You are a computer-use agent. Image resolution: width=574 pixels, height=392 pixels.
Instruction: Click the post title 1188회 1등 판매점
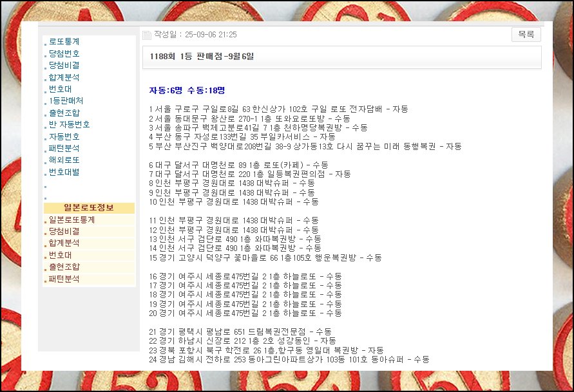[x=202, y=56]
